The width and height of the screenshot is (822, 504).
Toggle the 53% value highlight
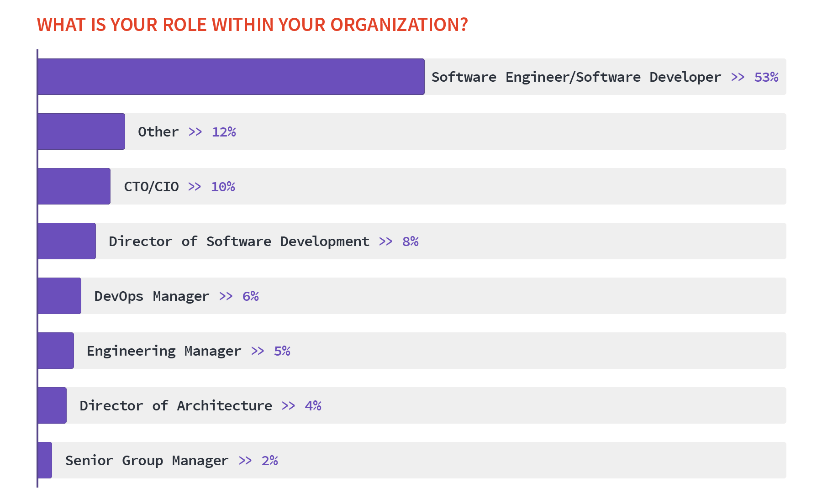[767, 77]
